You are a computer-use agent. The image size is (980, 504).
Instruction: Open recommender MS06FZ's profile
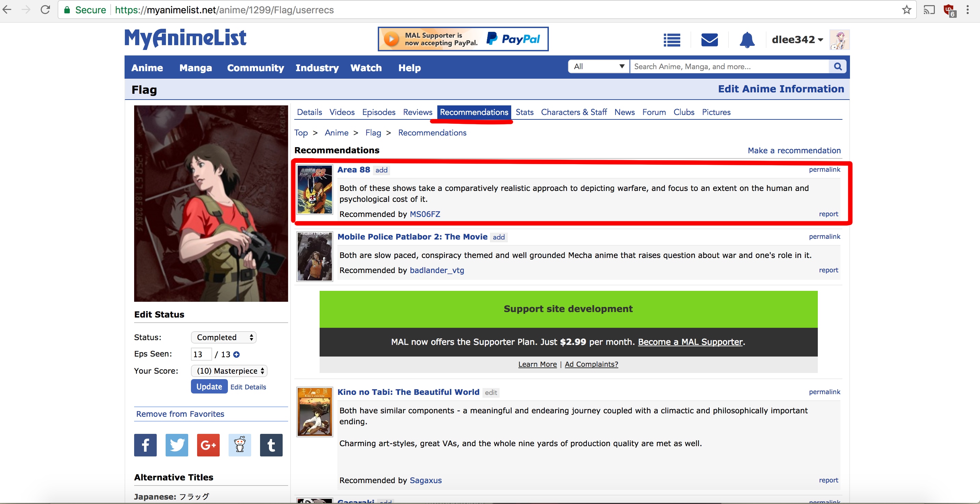click(x=425, y=214)
